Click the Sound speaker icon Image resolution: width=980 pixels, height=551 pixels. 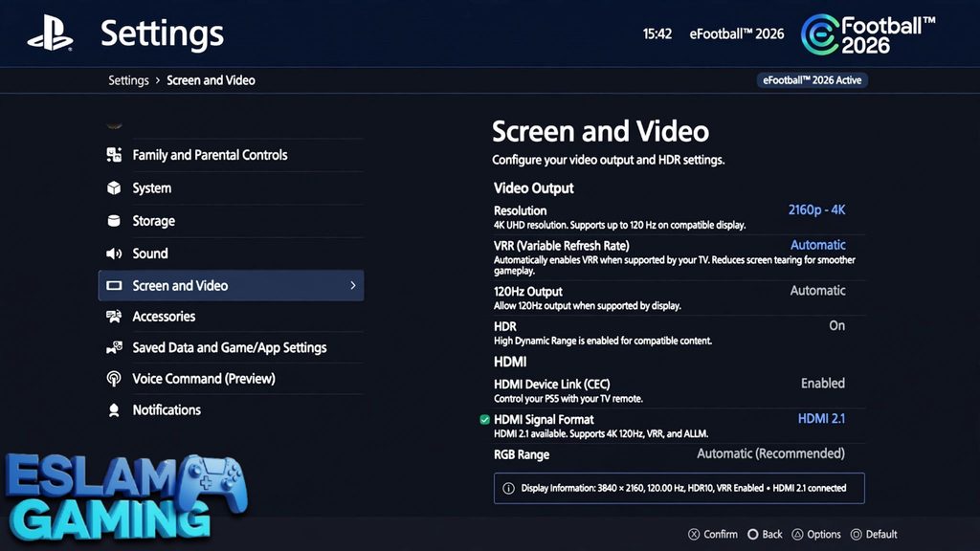click(114, 253)
